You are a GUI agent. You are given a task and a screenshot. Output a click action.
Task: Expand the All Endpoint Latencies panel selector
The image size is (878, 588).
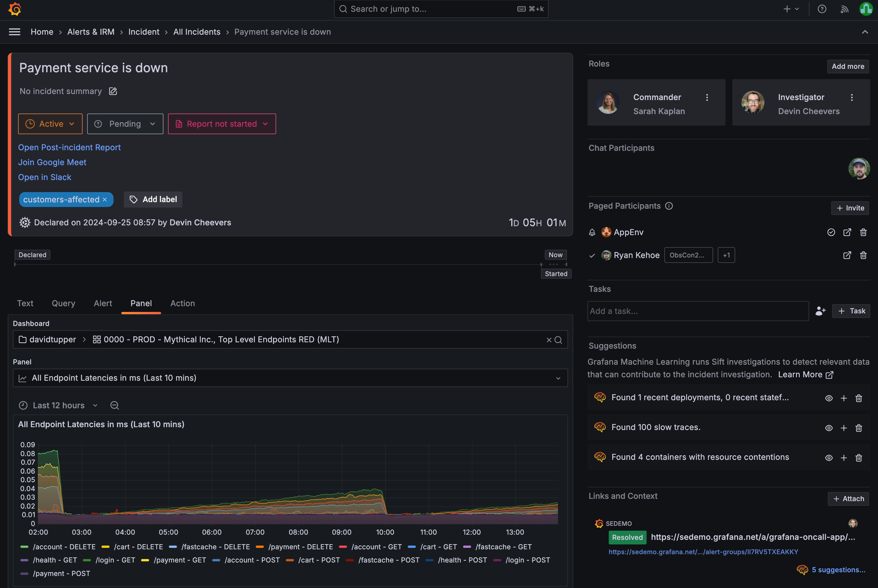coord(558,378)
